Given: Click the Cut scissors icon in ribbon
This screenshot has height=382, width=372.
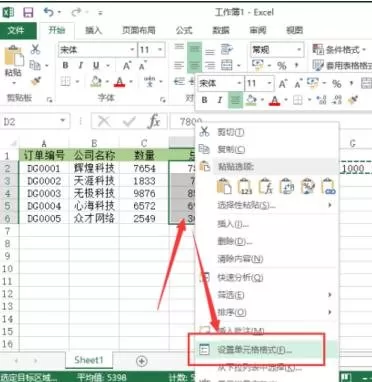Looking at the screenshot, I should pyautogui.click(x=35, y=49).
